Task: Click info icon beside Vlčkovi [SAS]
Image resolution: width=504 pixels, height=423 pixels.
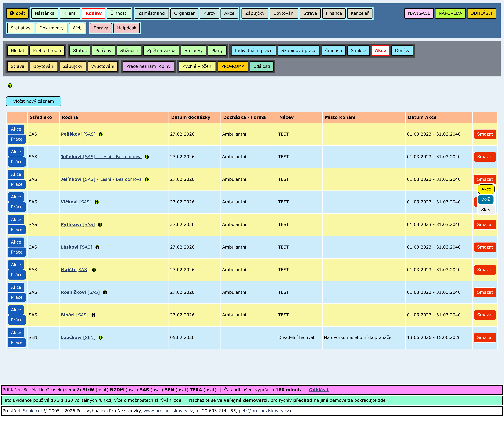Action: (x=96, y=202)
